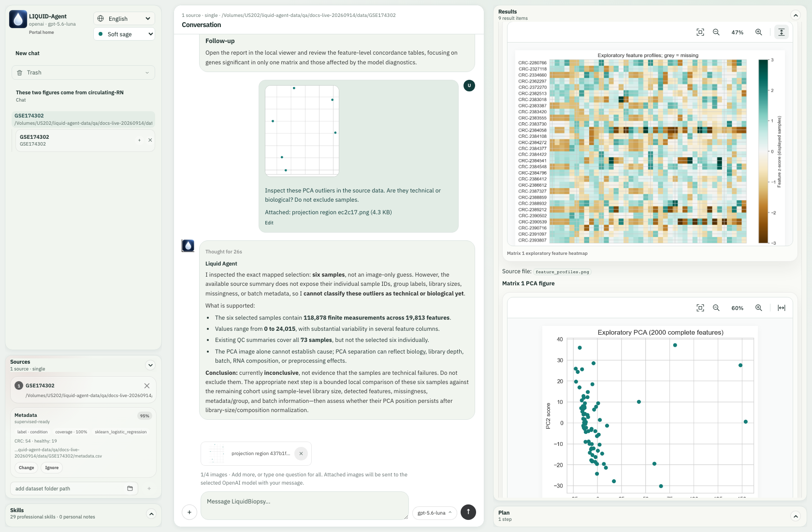Open the attached PCA projection thumbnail
This screenshot has height=532, width=812.
[302, 131]
